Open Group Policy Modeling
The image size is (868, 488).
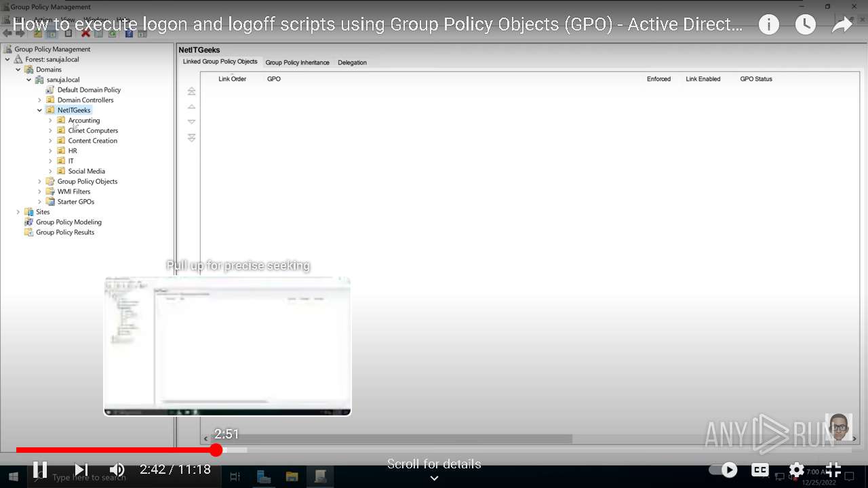pos(68,222)
